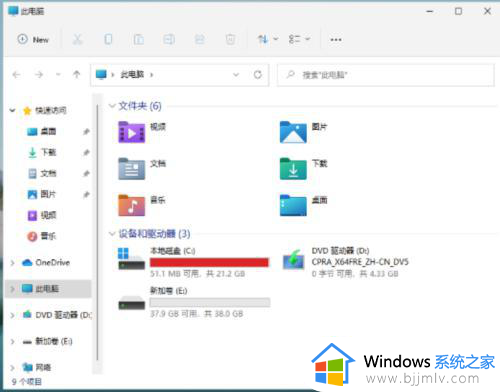Screen dimensions: 500x392
Task: Expand the 网络 tree node
Action: coord(13,368)
